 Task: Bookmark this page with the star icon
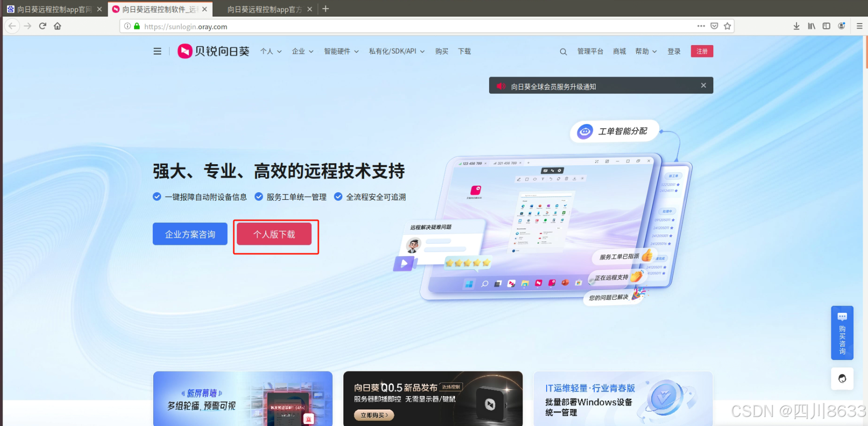tap(727, 26)
